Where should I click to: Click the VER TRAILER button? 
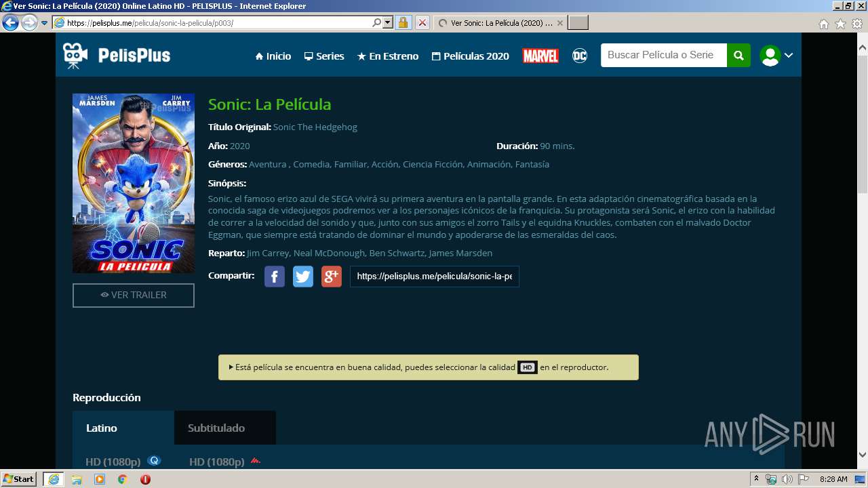pyautogui.click(x=134, y=296)
